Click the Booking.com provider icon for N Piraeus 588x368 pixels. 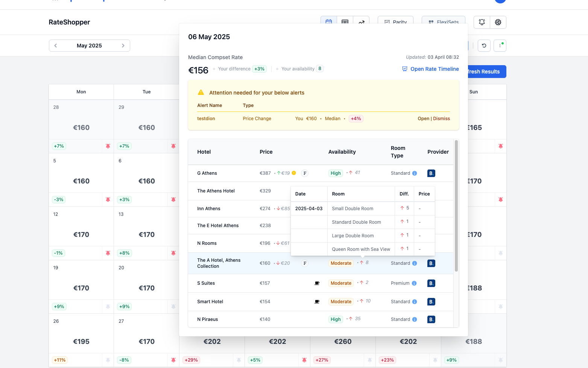pos(431,319)
